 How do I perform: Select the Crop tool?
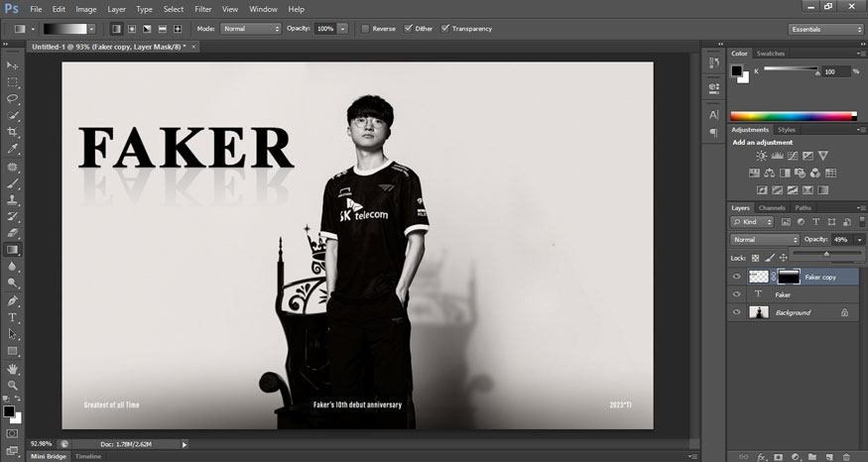tap(12, 132)
